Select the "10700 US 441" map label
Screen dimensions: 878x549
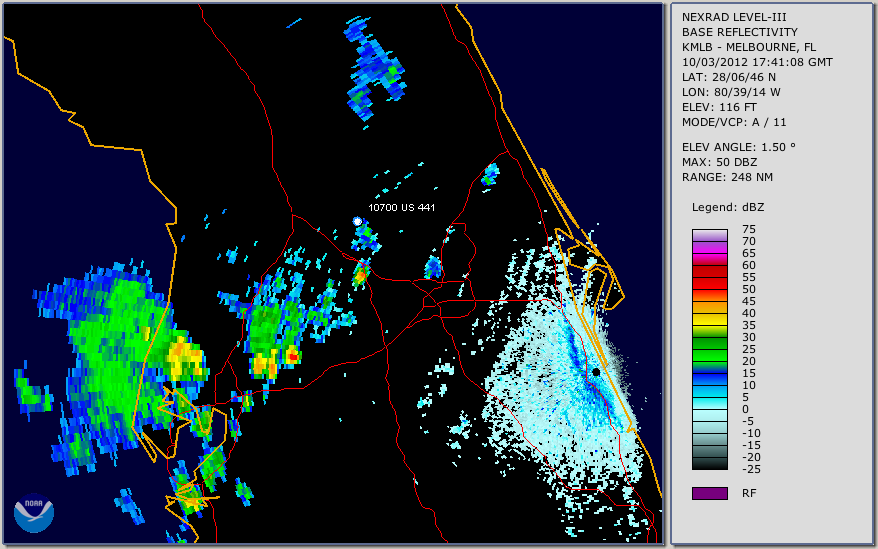(x=401, y=207)
